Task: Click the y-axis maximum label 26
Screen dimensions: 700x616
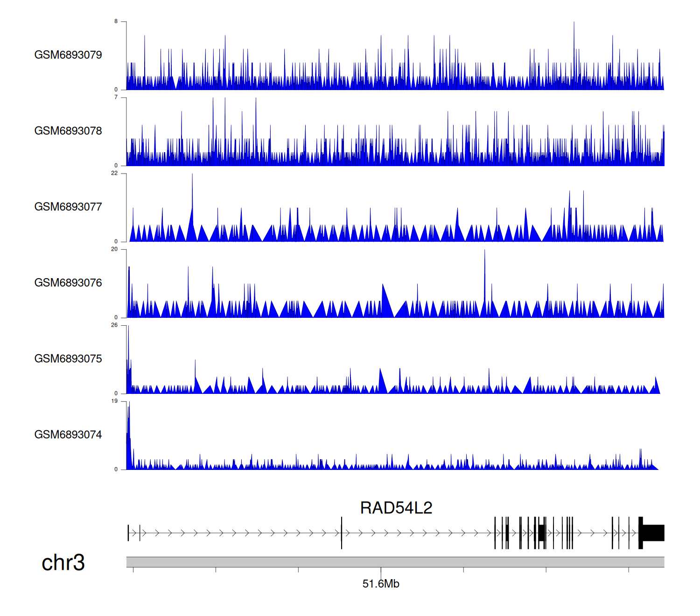Action: point(114,325)
